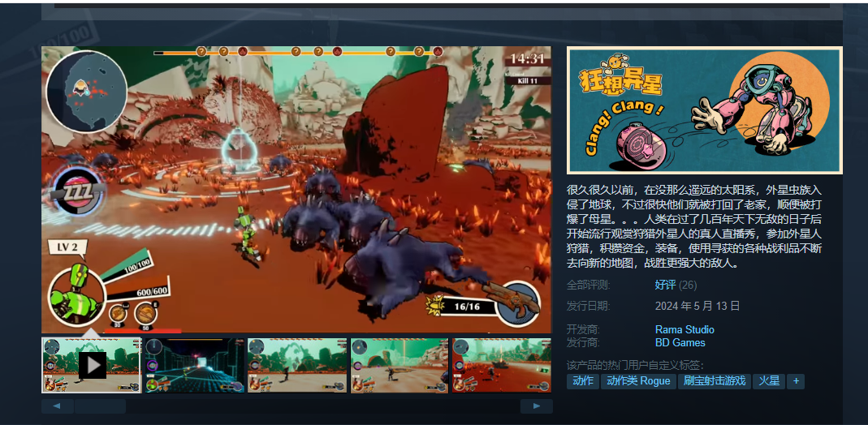Open the fourth screenshot thumbnail
The image size is (868, 425).
click(x=399, y=365)
